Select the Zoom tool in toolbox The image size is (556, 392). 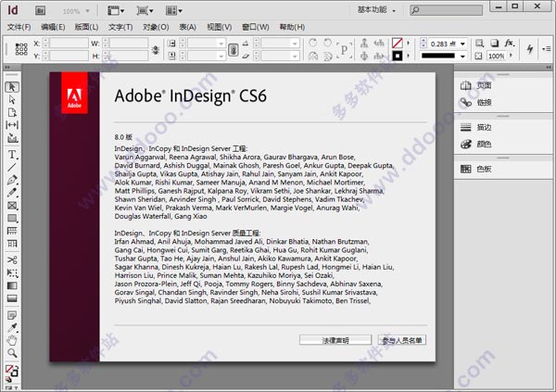click(x=12, y=353)
